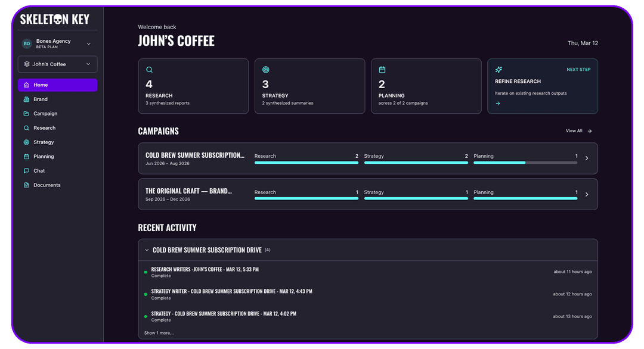Open the Documents menu item
The height and width of the screenshot is (349, 644).
[x=57, y=185]
